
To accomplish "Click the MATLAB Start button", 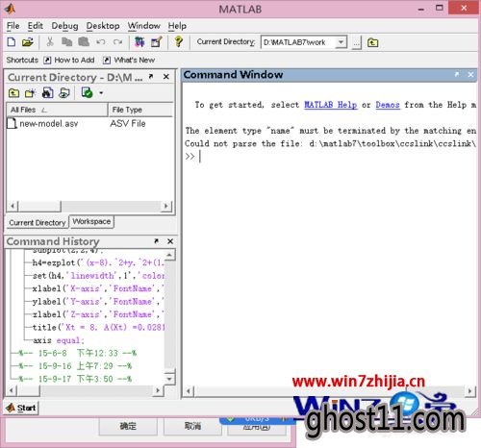I will coord(21,408).
